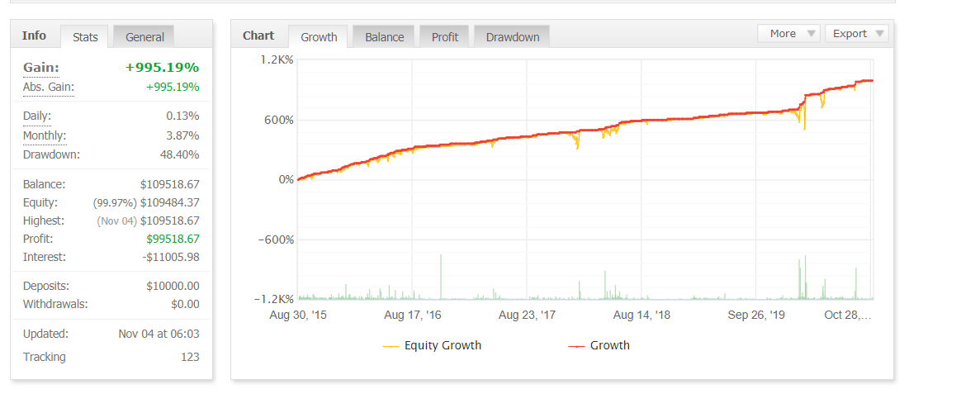Click the green +995.19% gain value
This screenshot has height=408, width=980.
162,68
